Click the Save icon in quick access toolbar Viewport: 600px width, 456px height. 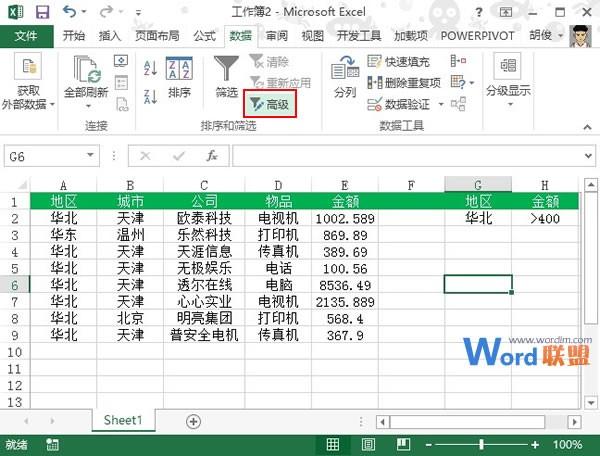[x=42, y=12]
